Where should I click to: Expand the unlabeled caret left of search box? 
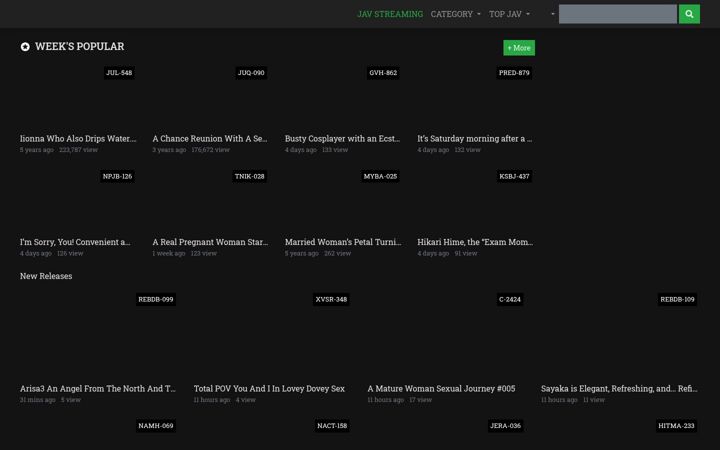(553, 14)
